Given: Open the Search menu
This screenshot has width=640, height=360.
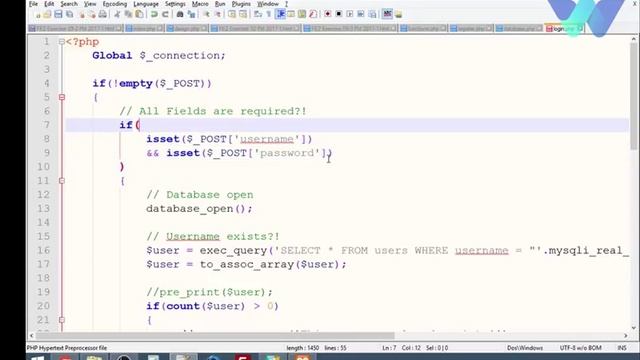Looking at the screenshot, I should click(69, 4).
